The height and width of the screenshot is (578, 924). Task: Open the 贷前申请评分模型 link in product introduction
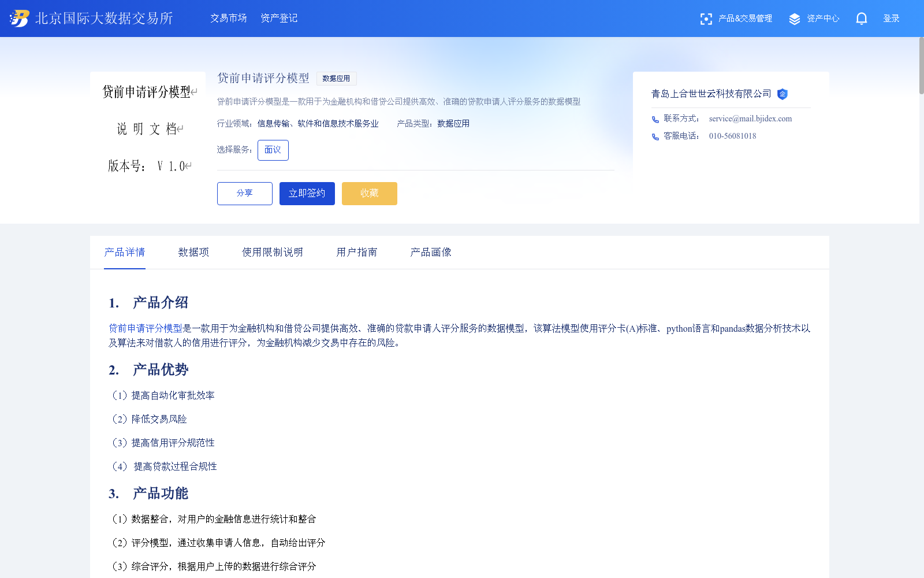pyautogui.click(x=146, y=328)
